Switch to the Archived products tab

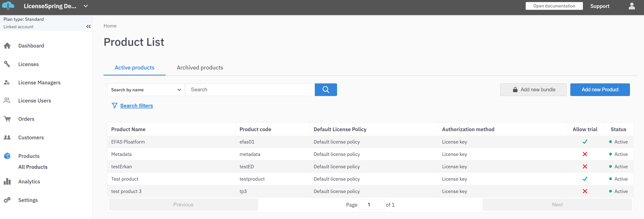[200, 67]
